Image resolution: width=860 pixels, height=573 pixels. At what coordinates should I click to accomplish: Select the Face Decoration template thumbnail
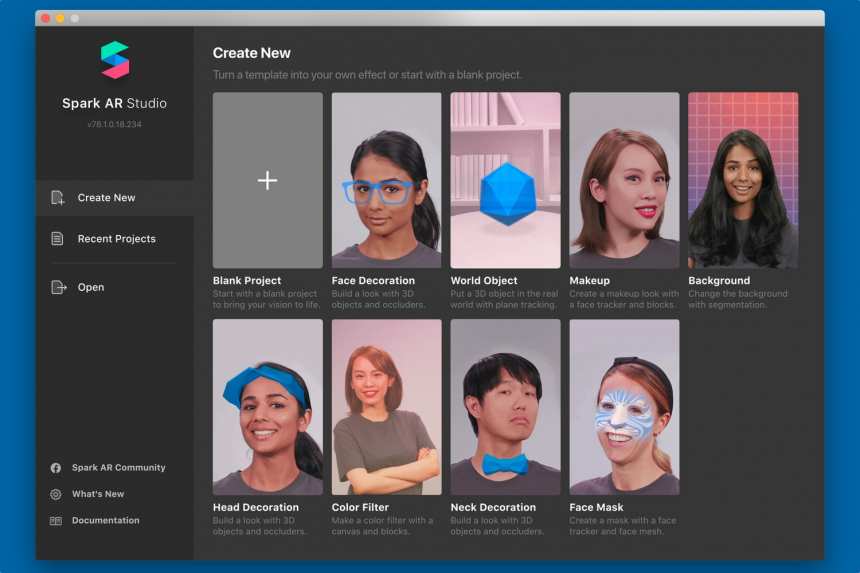coord(386,180)
